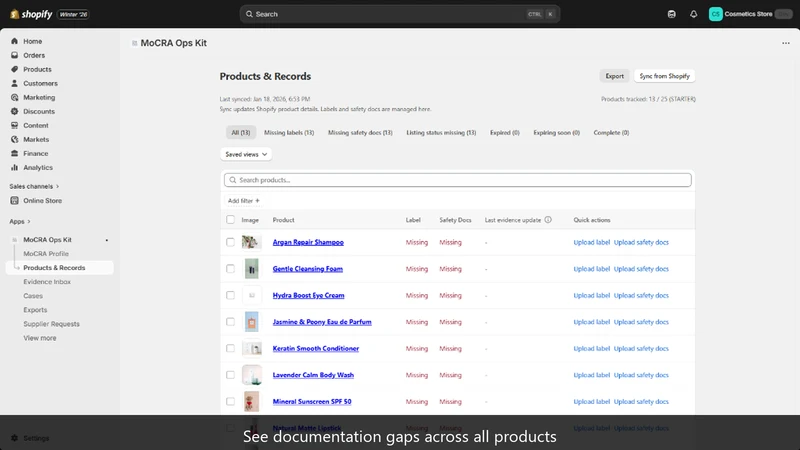Viewport: 800px width, 450px height.
Task: Click Sync from Shopify button
Action: click(x=664, y=76)
